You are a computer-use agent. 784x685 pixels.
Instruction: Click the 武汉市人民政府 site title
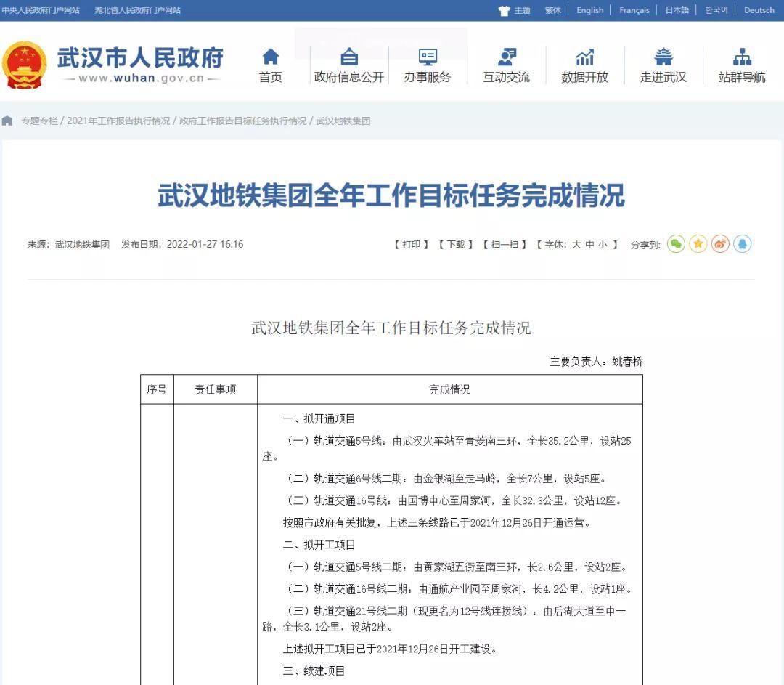pos(141,57)
